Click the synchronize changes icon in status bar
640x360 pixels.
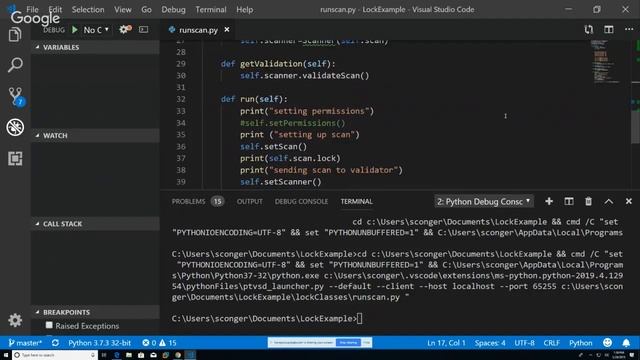(x=55, y=343)
